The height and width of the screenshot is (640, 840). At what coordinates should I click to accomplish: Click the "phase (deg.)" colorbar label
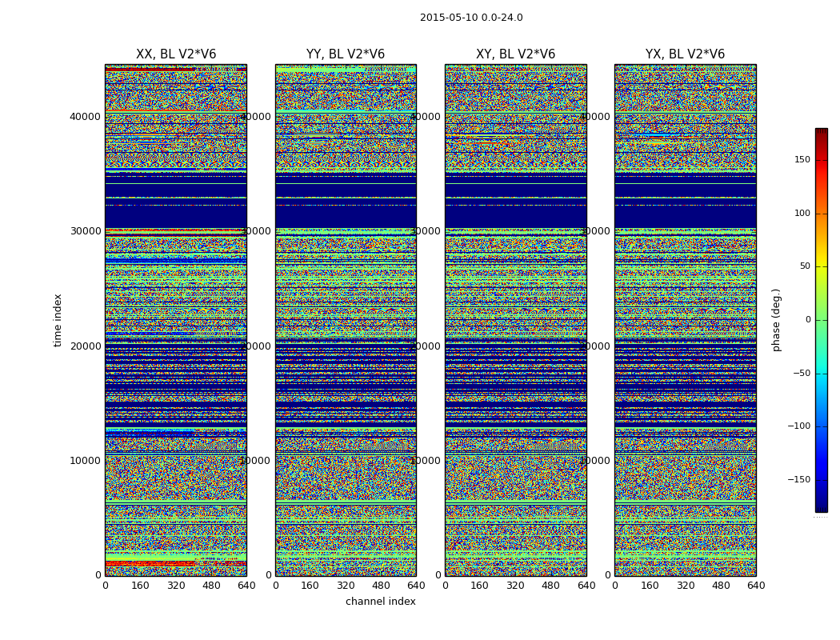point(776,320)
